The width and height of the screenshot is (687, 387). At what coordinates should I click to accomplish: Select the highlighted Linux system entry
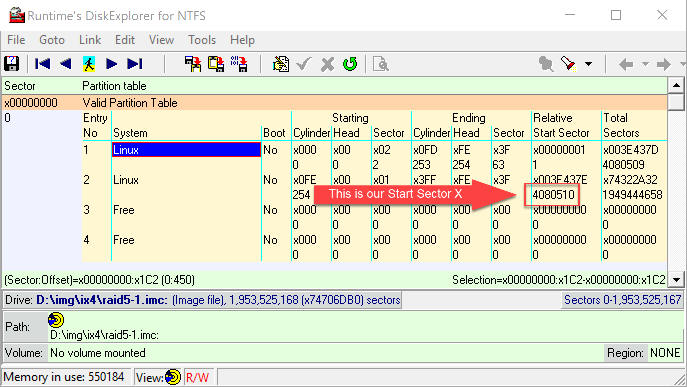[186, 149]
